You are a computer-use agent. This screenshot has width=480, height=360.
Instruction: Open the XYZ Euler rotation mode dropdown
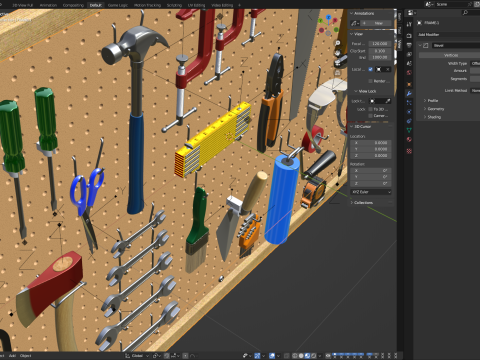coord(371,192)
